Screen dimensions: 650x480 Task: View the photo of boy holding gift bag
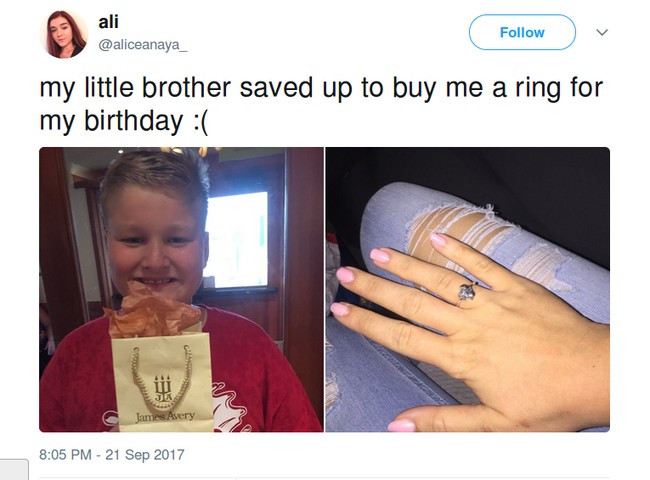click(x=181, y=290)
